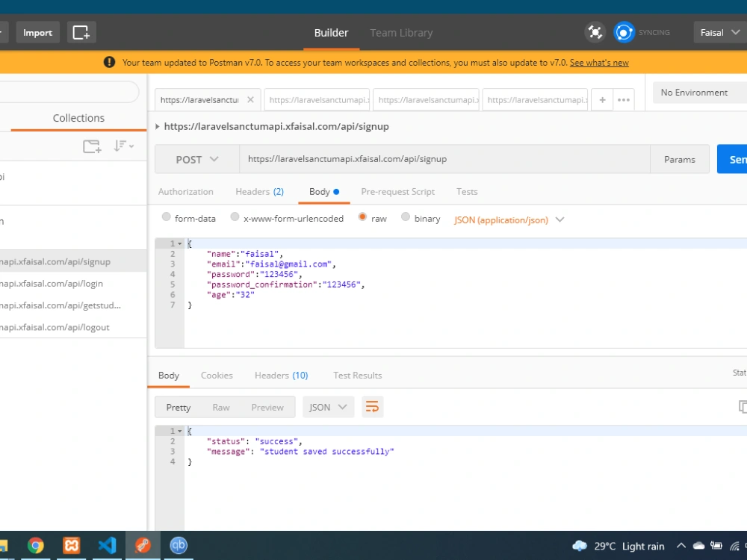Expand the request title disclosure triangle
Viewport: 747px width, 560px height.
157,126
